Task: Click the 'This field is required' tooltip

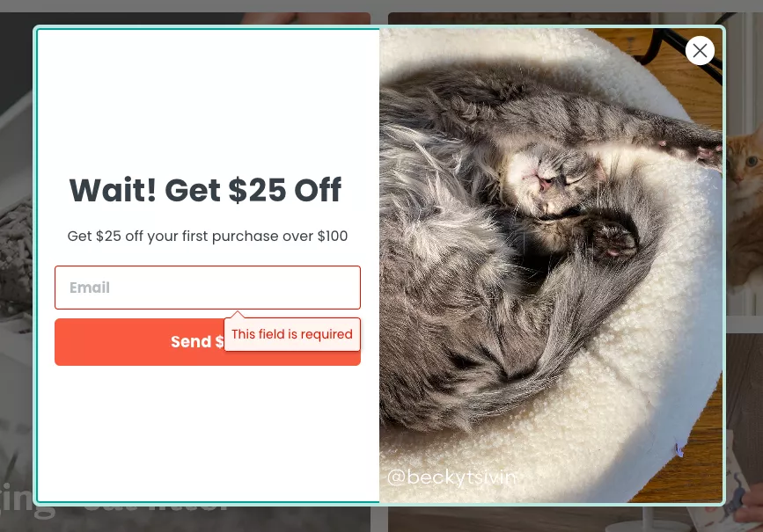Action: point(292,334)
